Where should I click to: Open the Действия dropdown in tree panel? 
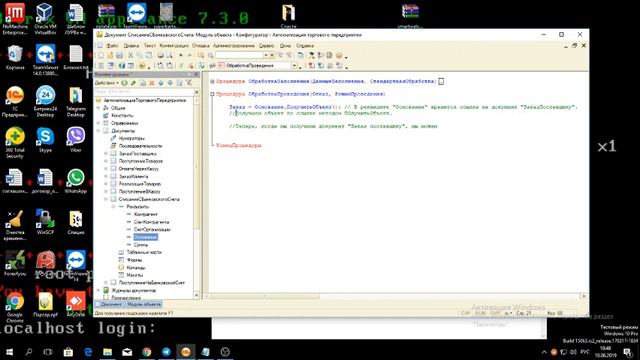(x=107, y=83)
